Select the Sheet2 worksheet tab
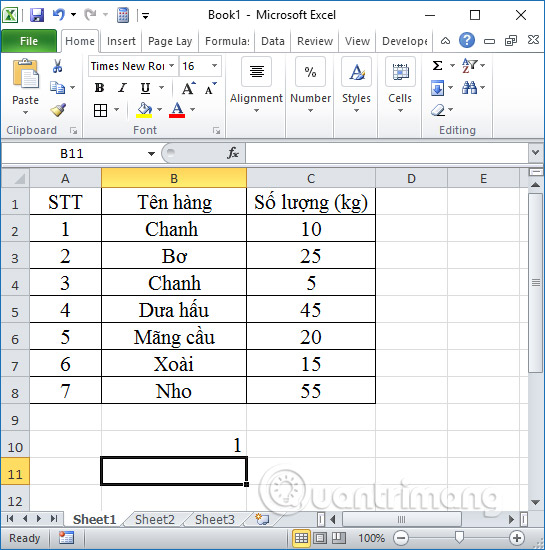The height and width of the screenshot is (550, 545). (155, 519)
